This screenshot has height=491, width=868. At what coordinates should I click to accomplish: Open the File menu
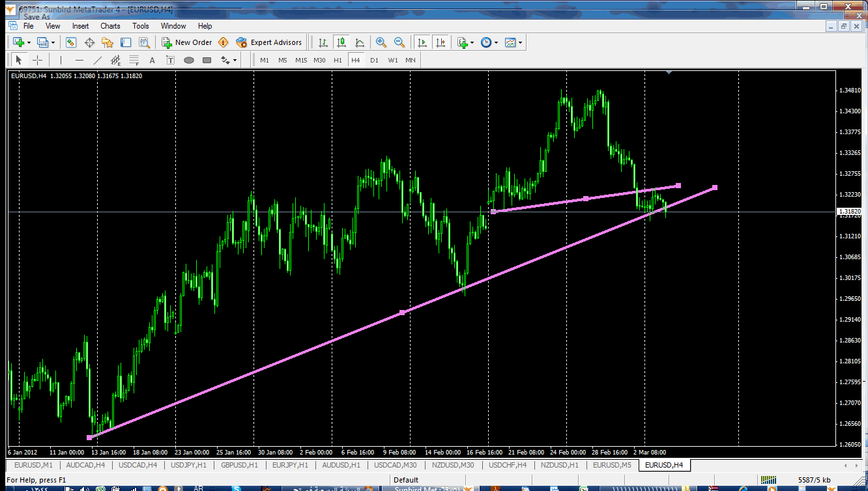pyautogui.click(x=29, y=26)
